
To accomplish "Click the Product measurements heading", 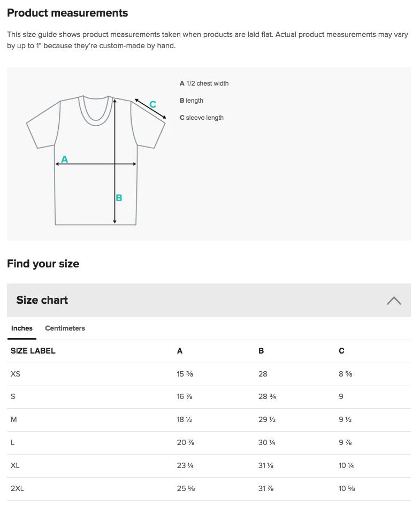I will click(67, 12).
